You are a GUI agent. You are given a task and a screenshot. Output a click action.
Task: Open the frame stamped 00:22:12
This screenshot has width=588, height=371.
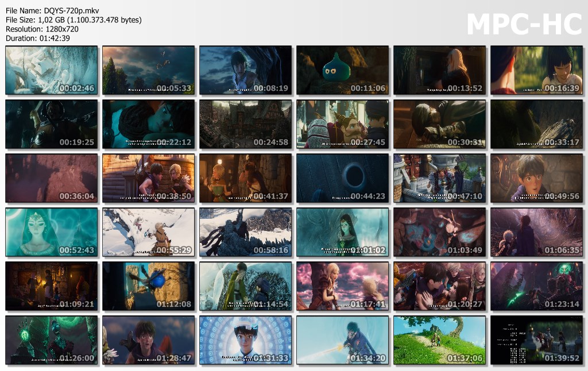pos(149,124)
